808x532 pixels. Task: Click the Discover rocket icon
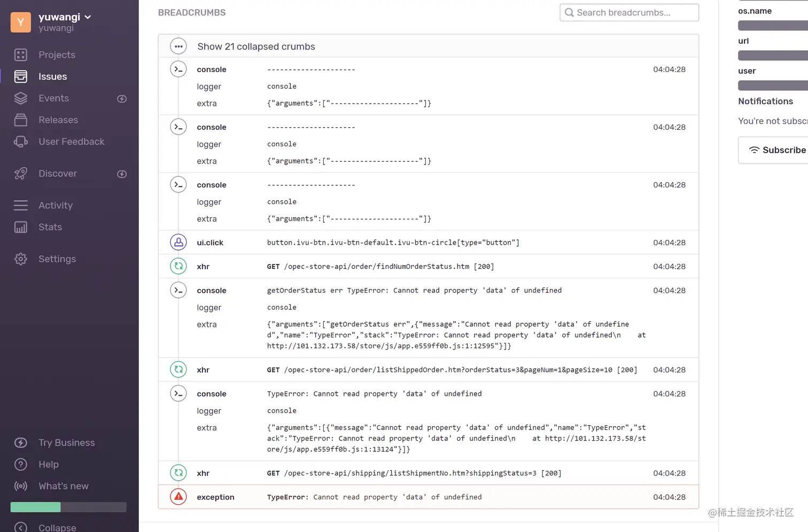(x=21, y=174)
